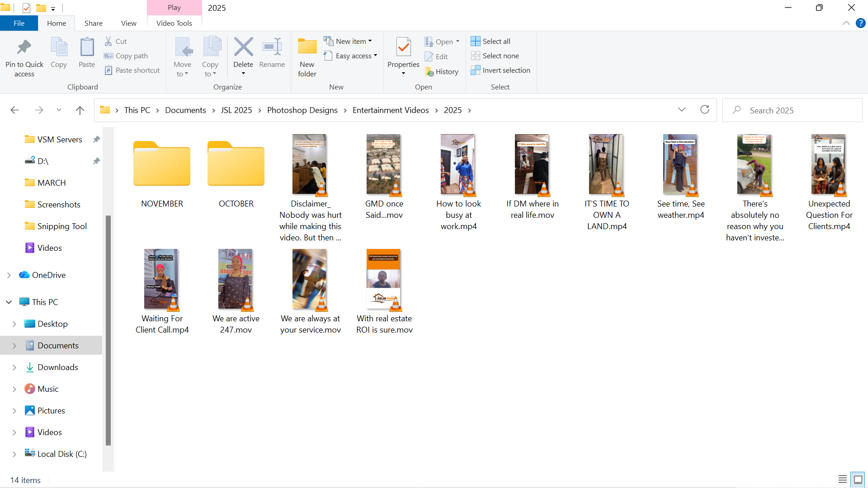This screenshot has height=488, width=868.
Task: Select How to look busy at work.mp4
Action: (458, 183)
